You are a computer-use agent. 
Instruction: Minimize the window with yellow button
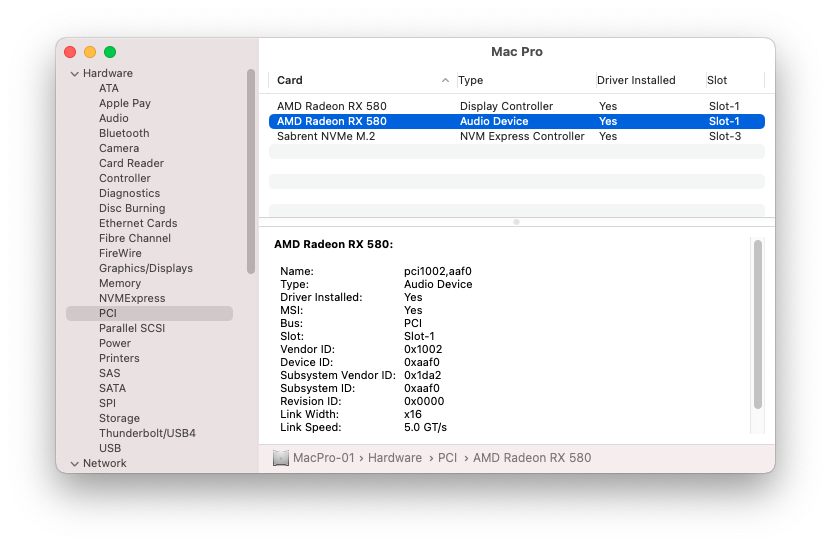pyautogui.click(x=90, y=52)
